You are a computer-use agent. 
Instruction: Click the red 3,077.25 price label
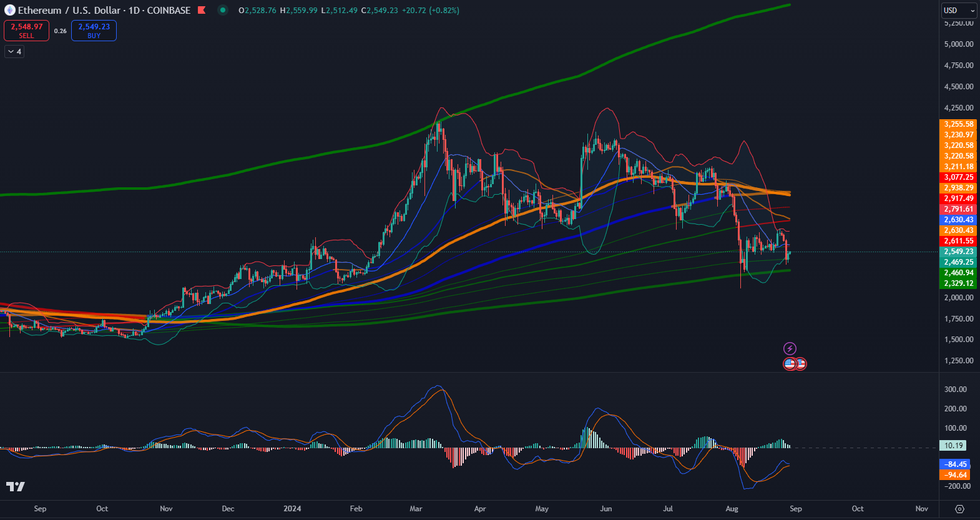958,177
